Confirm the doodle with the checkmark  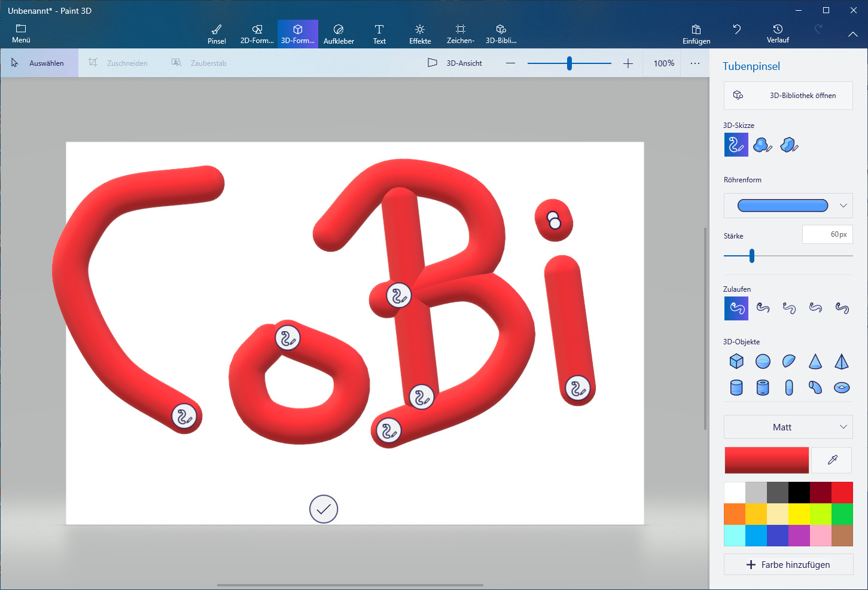(324, 509)
